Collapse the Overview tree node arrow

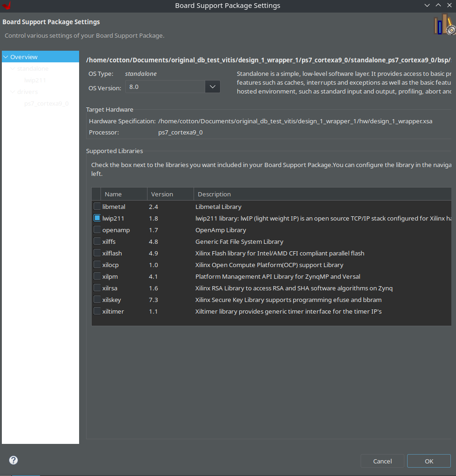tap(6, 57)
